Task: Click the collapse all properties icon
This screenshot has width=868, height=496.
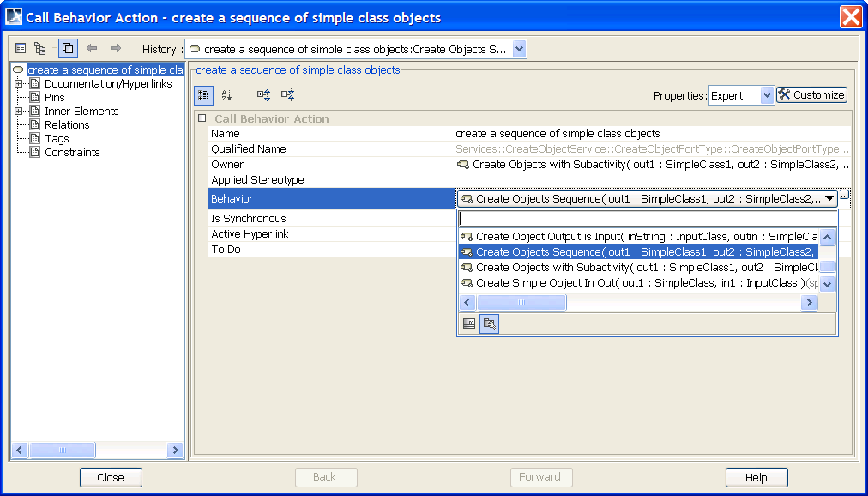Action: pyautogui.click(x=287, y=95)
